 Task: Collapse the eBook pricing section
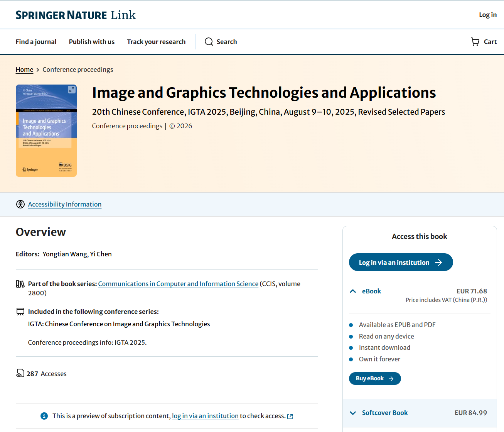pos(353,291)
